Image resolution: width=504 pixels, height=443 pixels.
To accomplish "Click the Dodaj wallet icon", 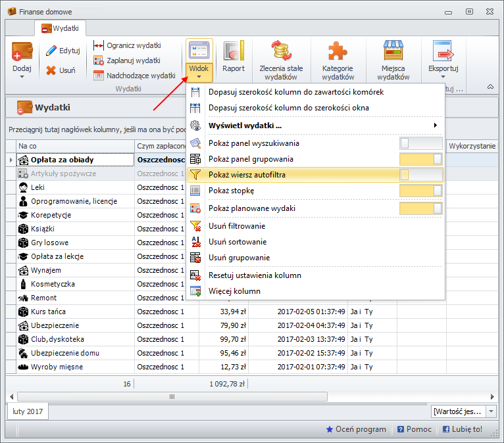I will point(22,51).
